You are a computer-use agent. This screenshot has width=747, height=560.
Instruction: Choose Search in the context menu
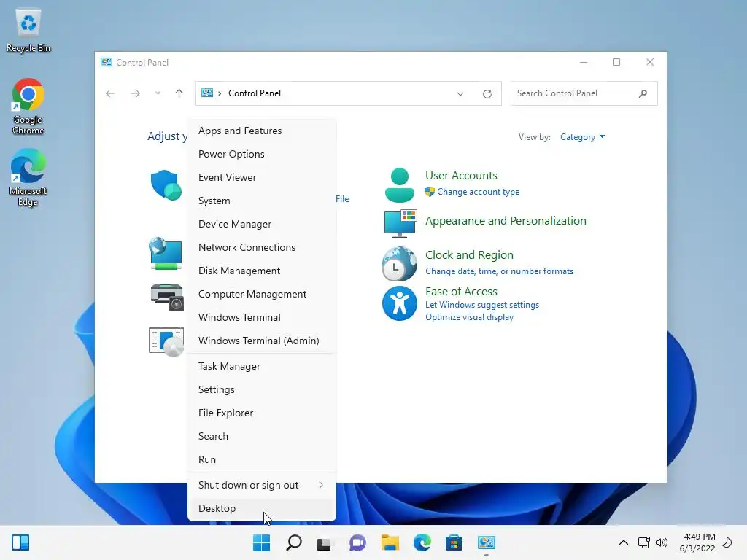click(x=262, y=437)
